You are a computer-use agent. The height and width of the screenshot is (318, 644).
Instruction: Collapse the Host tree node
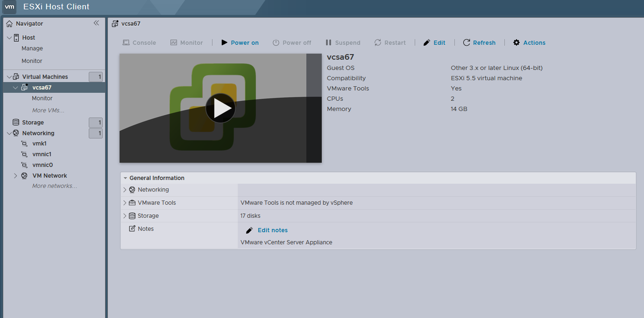(9, 37)
